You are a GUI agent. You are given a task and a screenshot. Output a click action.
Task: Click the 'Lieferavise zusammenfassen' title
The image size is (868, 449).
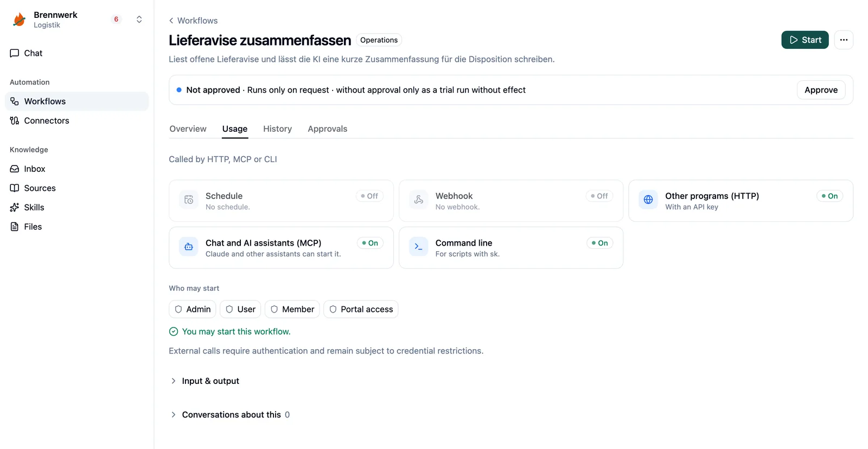pyautogui.click(x=260, y=40)
